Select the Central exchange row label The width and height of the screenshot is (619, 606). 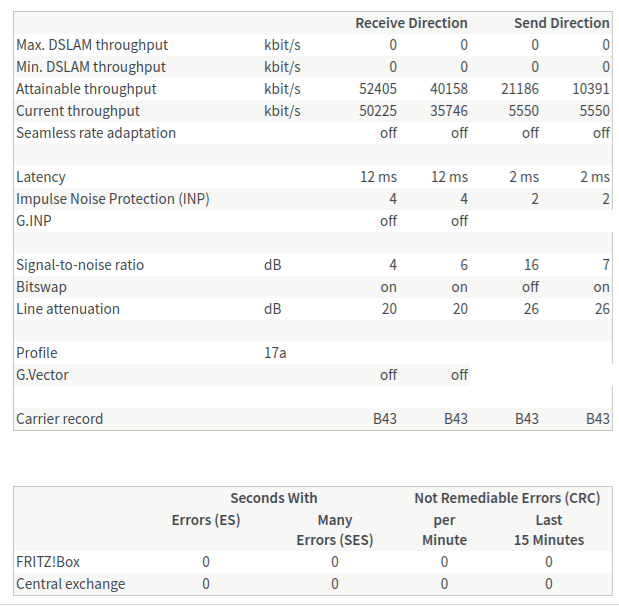pyautogui.click(x=71, y=584)
